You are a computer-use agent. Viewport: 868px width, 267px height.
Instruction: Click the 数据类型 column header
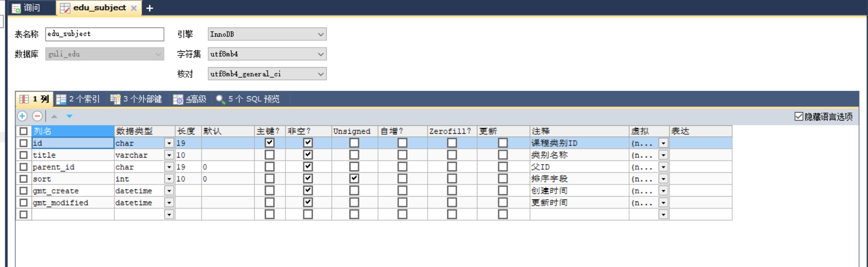[x=145, y=131]
